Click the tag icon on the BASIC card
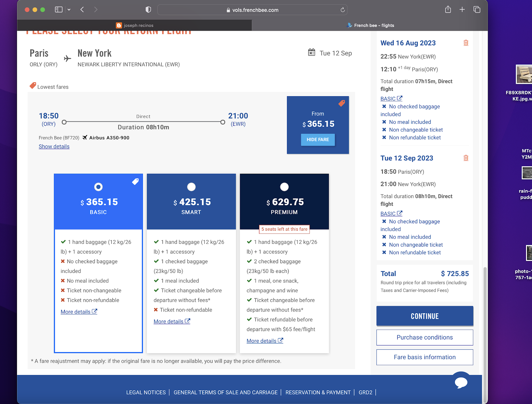The image size is (532, 404). [x=135, y=181]
